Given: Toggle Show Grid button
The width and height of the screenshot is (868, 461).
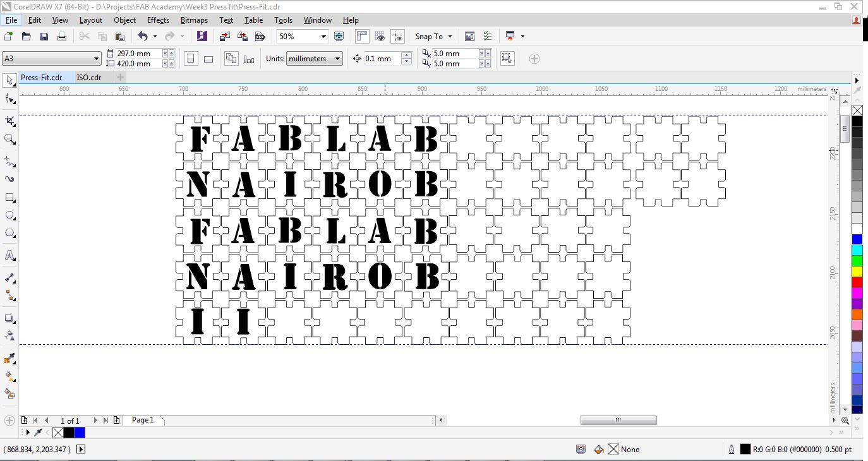Looking at the screenshot, I should (380, 37).
